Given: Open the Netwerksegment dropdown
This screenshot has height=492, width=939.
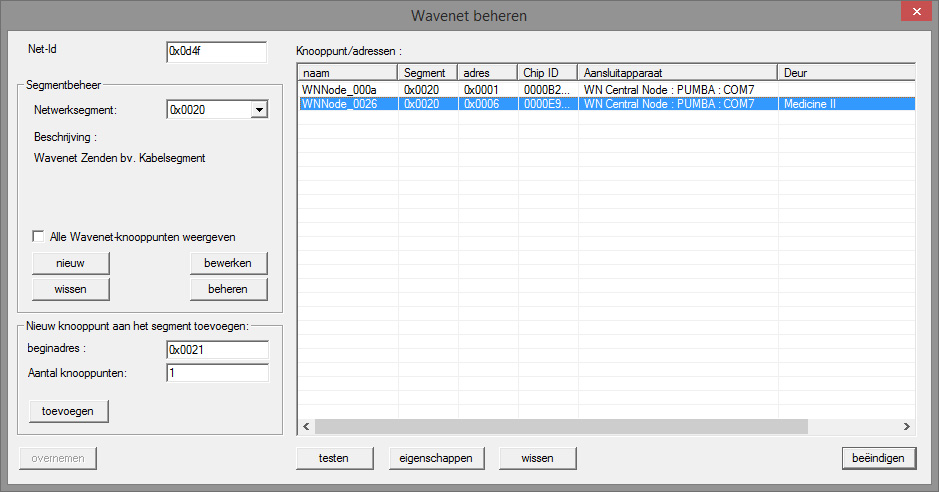Looking at the screenshot, I should [x=259, y=110].
